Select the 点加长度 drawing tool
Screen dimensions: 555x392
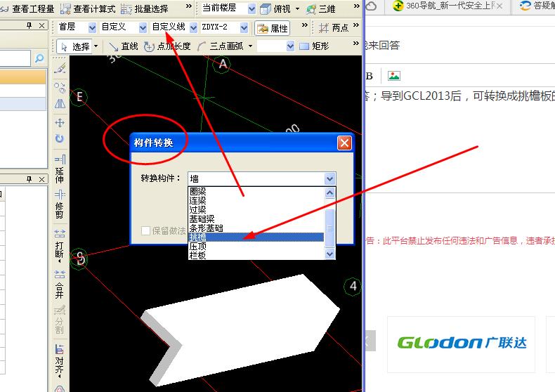pyautogui.click(x=167, y=46)
